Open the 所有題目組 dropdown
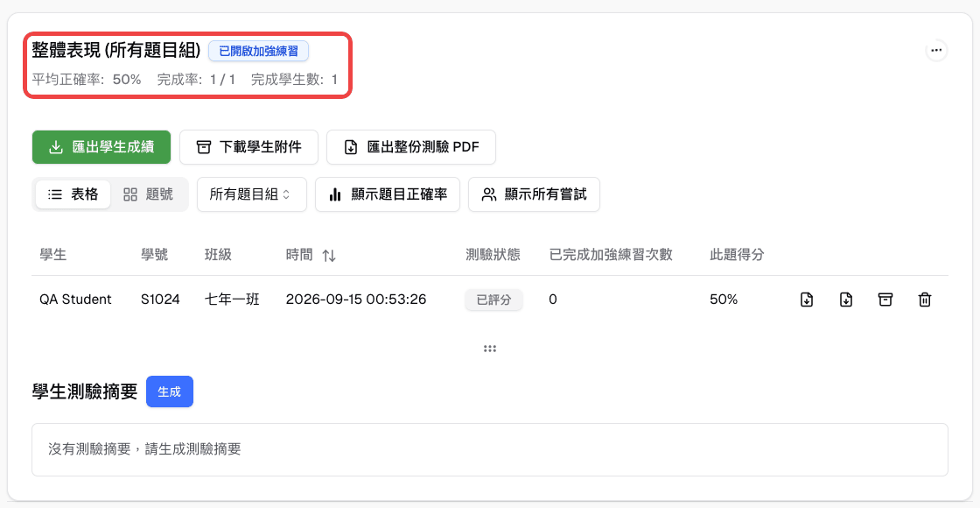The height and width of the screenshot is (508, 980). tap(252, 194)
